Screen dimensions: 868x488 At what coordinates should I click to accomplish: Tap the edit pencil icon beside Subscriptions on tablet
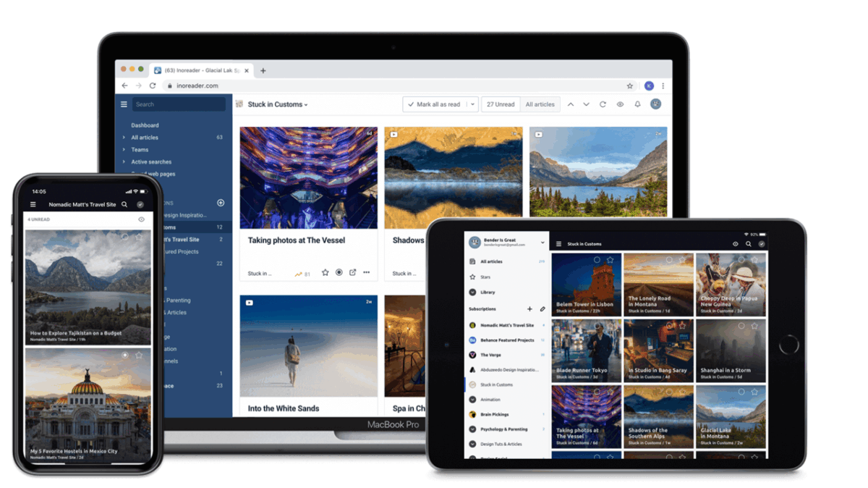click(x=542, y=309)
